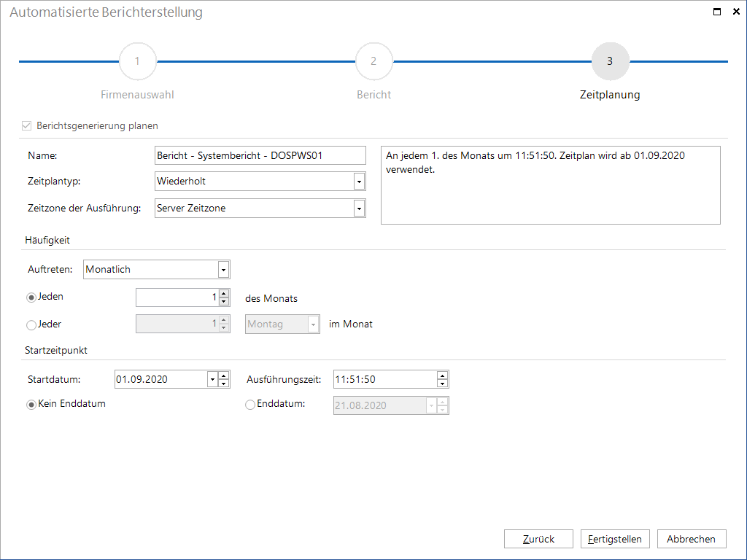This screenshot has height=560, width=747.
Task: Cancel with the Abbrechen button
Action: 692,539
